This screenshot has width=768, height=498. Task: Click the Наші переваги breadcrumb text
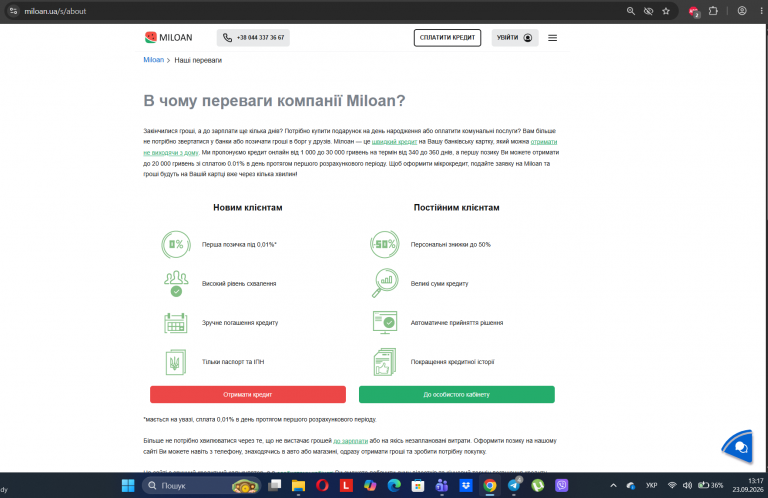(x=198, y=60)
